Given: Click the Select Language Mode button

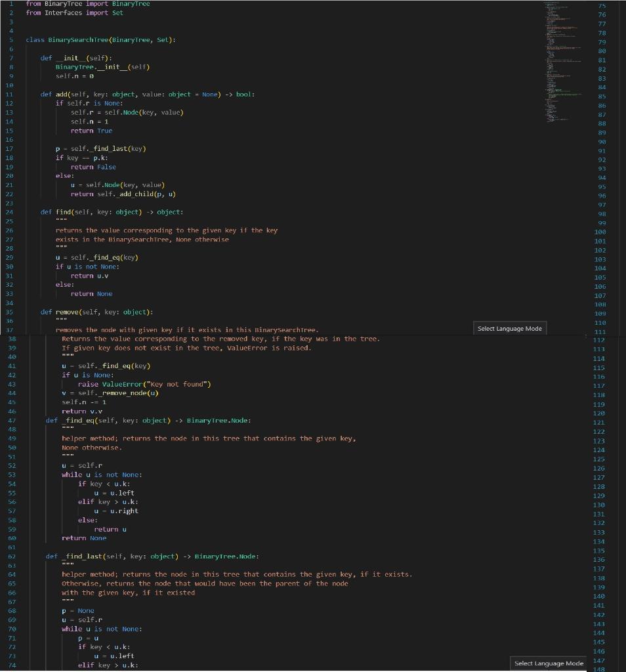Looking at the screenshot, I should tap(509, 328).
